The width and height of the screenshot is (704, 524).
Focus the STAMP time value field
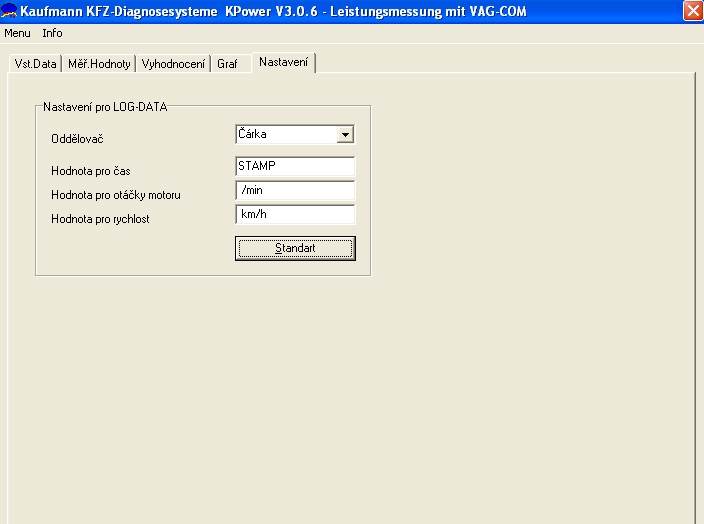click(295, 167)
